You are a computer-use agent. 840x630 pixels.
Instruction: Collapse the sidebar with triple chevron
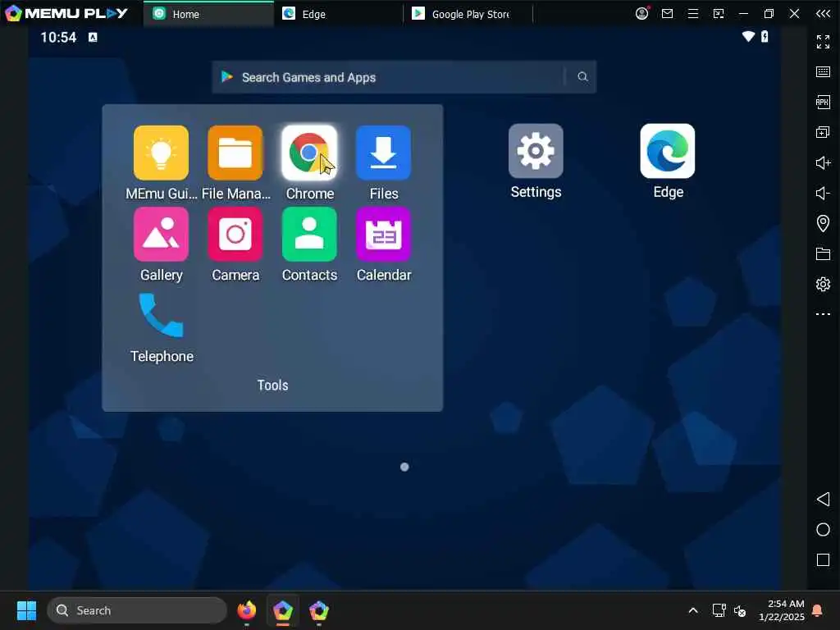pos(823,13)
